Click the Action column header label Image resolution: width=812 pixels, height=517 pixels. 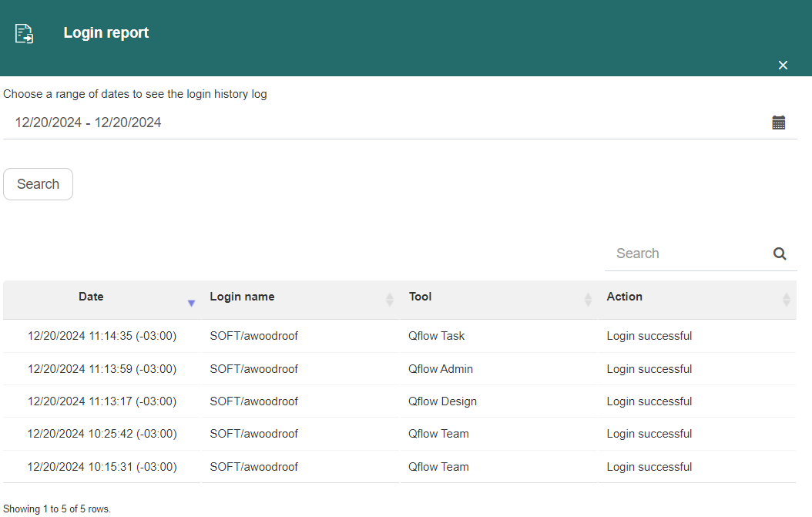(625, 297)
